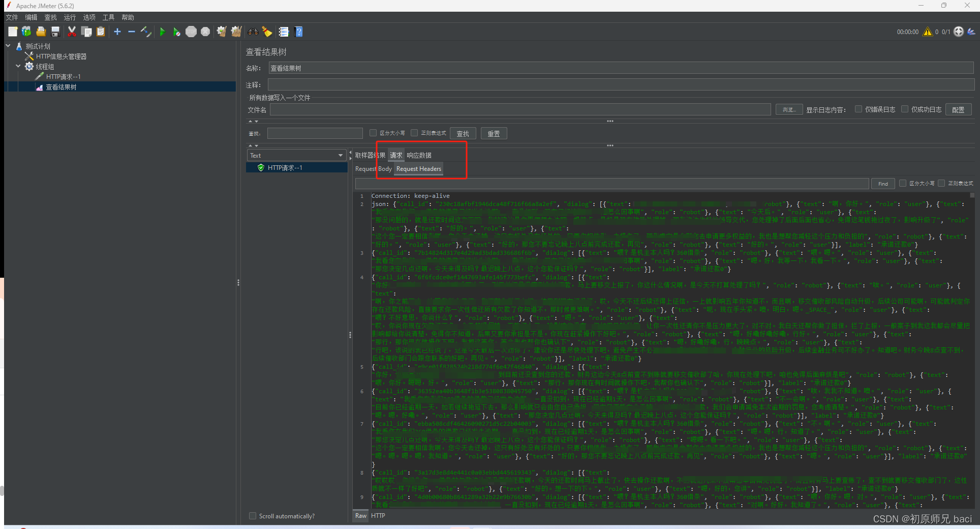Reset search with the yellow broom icon

tap(267, 32)
